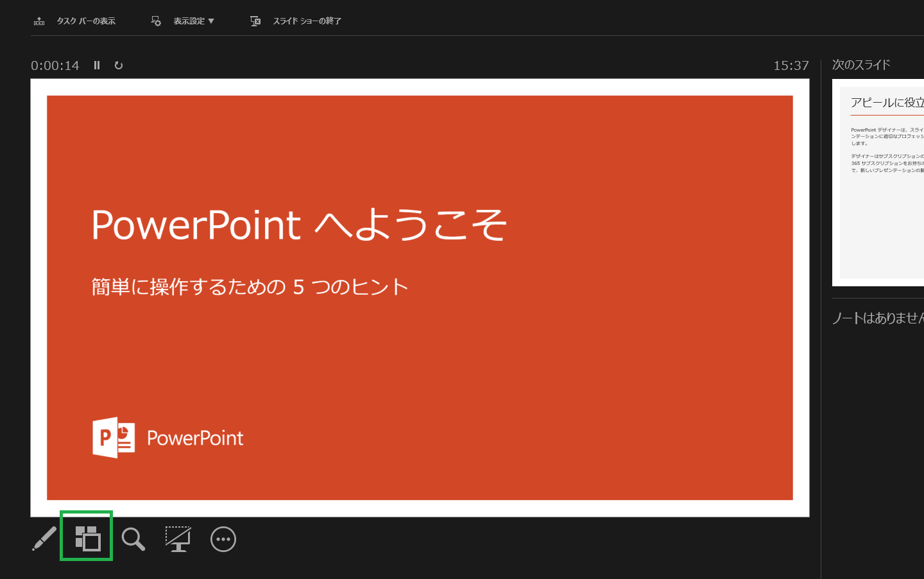924x579 pixels.
Task: Click the clock time 15:37
Action: 791,65
